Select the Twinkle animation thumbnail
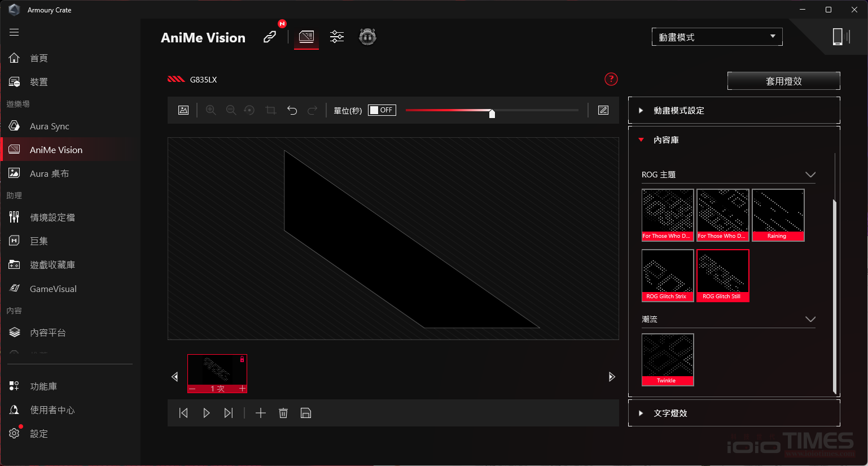This screenshot has width=868, height=466. (668, 360)
